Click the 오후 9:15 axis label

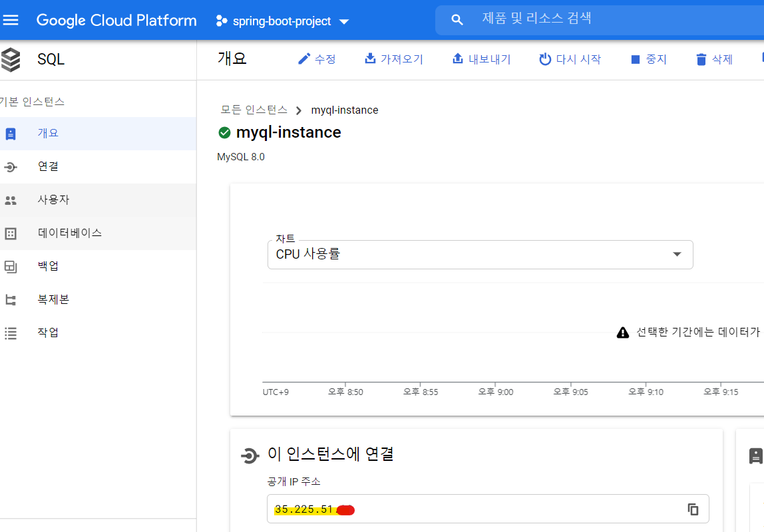click(x=721, y=392)
